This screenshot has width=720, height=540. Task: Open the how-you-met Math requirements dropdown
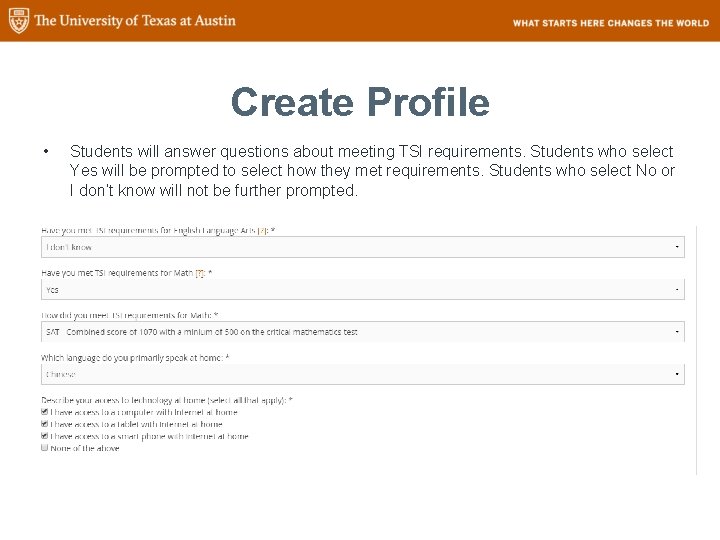point(363,332)
